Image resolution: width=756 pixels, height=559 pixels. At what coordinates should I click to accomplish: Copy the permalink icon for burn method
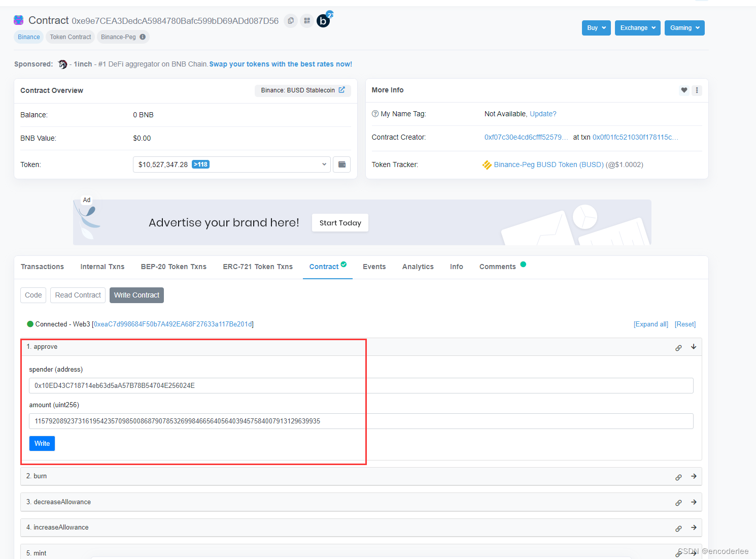click(678, 477)
